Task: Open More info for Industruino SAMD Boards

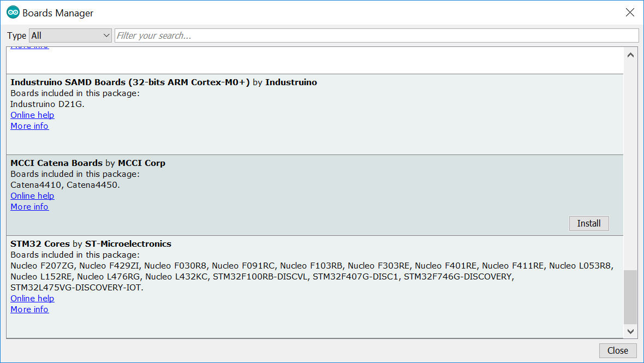Action: tap(29, 126)
